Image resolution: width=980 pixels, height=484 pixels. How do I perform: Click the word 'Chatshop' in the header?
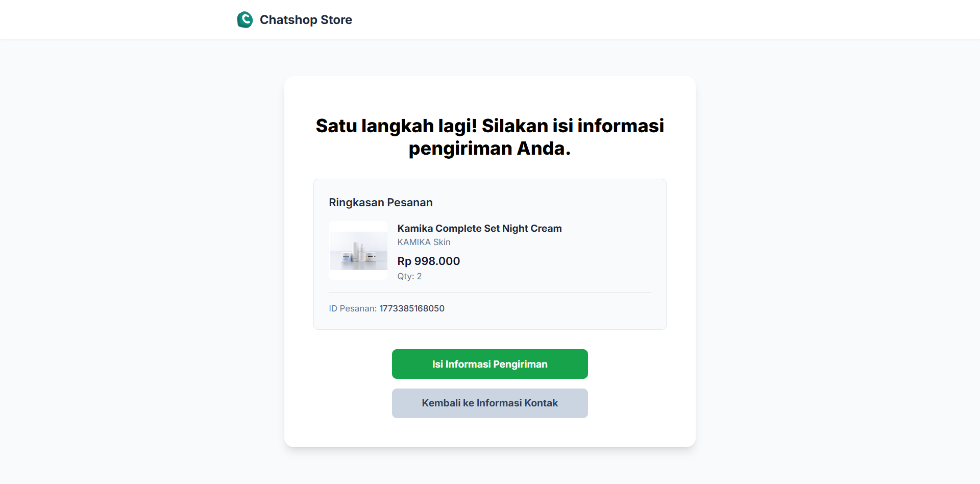(288, 20)
